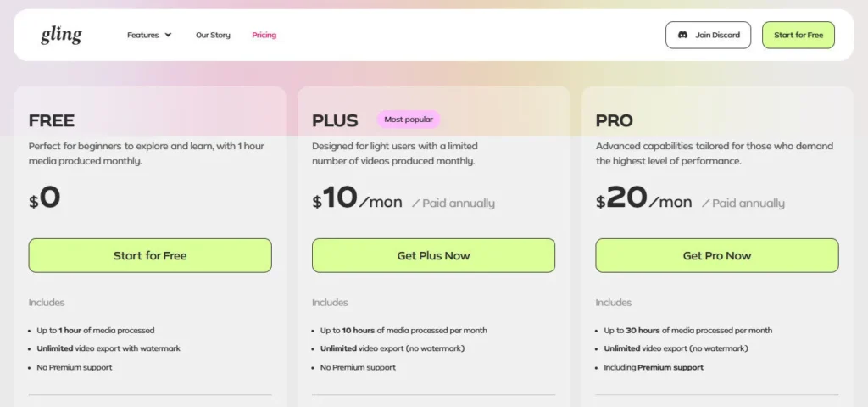Click the FREE plan heading
Viewport: 868px width, 407px height.
(x=52, y=120)
